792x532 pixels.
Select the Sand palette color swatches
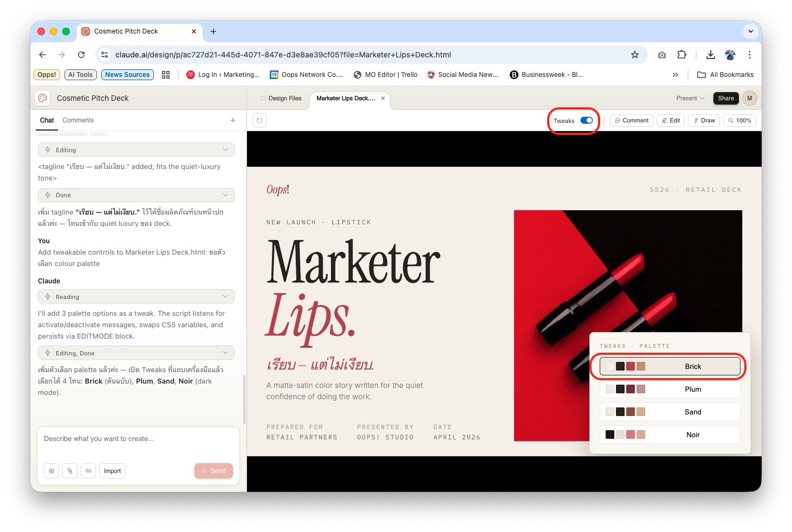coord(625,412)
